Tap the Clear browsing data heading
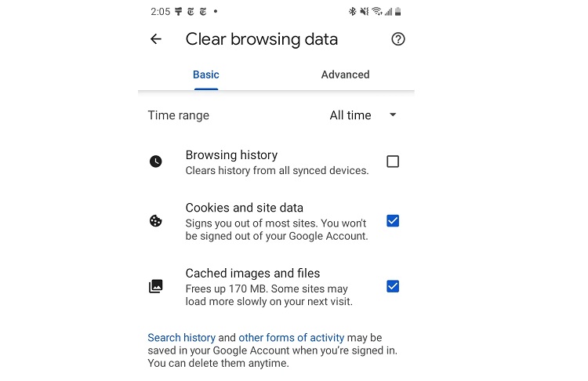Viewport: 588px width, 381px height. pos(261,39)
